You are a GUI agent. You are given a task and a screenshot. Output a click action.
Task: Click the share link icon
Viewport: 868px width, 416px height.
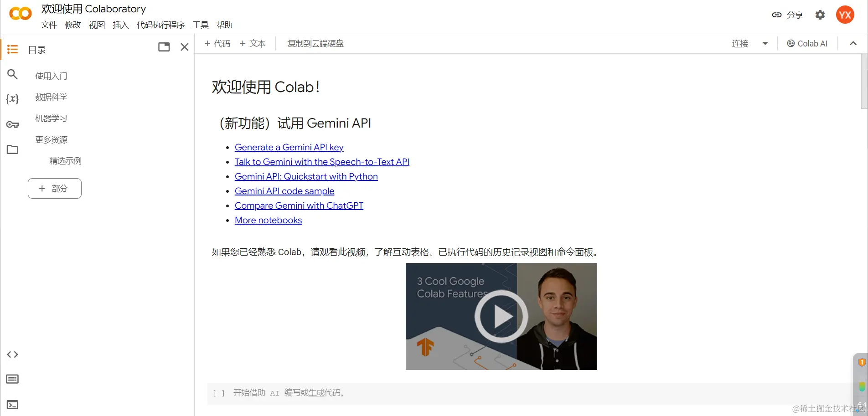click(777, 15)
